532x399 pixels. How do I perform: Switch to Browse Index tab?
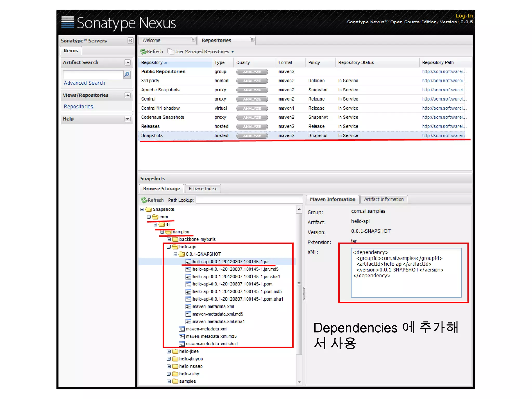click(x=202, y=189)
